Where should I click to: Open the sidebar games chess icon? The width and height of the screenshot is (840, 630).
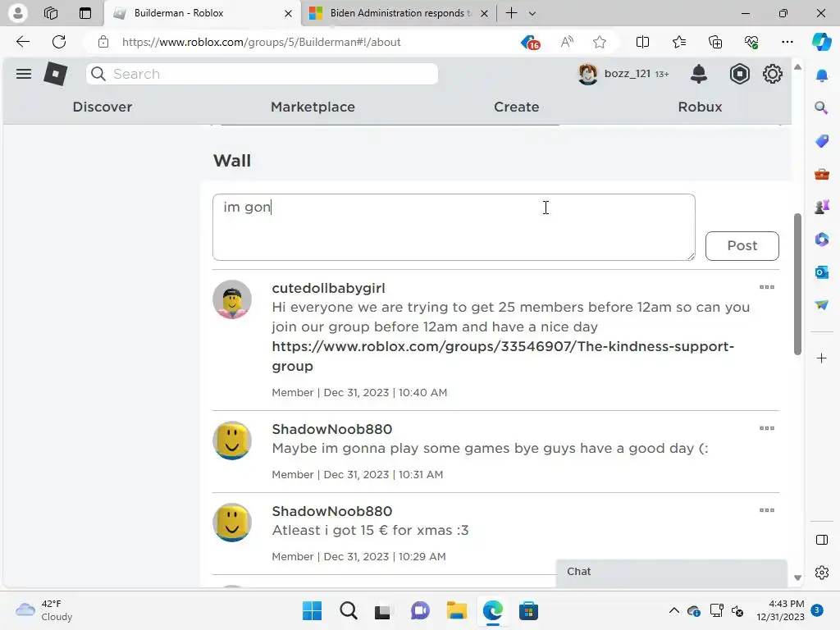[x=822, y=206]
